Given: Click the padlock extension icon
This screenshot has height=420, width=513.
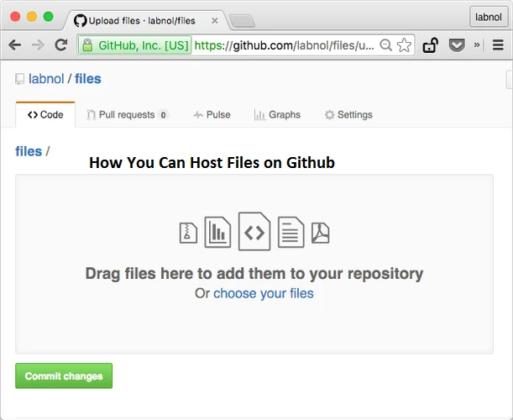Looking at the screenshot, I should 430,45.
